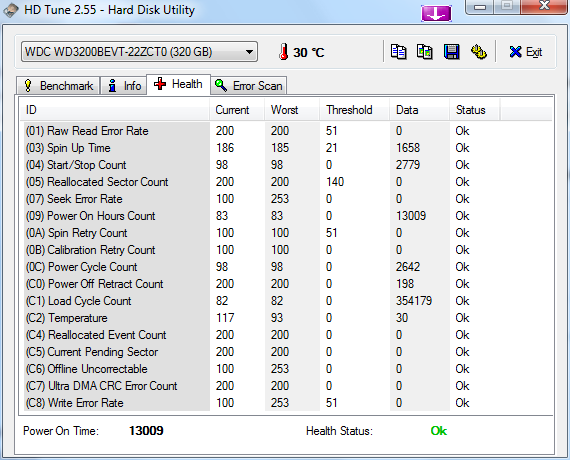Switch to the Benchmark tab
Viewport: 570px width, 460px height.
coord(58,86)
